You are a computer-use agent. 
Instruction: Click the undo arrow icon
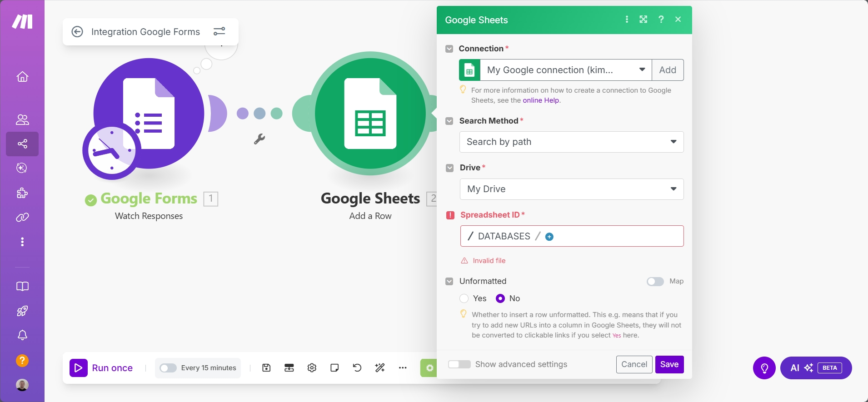(357, 368)
